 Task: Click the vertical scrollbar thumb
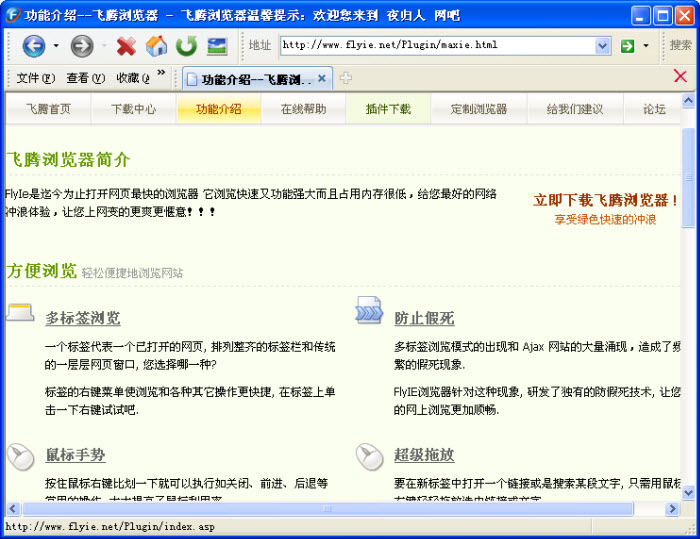click(688, 178)
